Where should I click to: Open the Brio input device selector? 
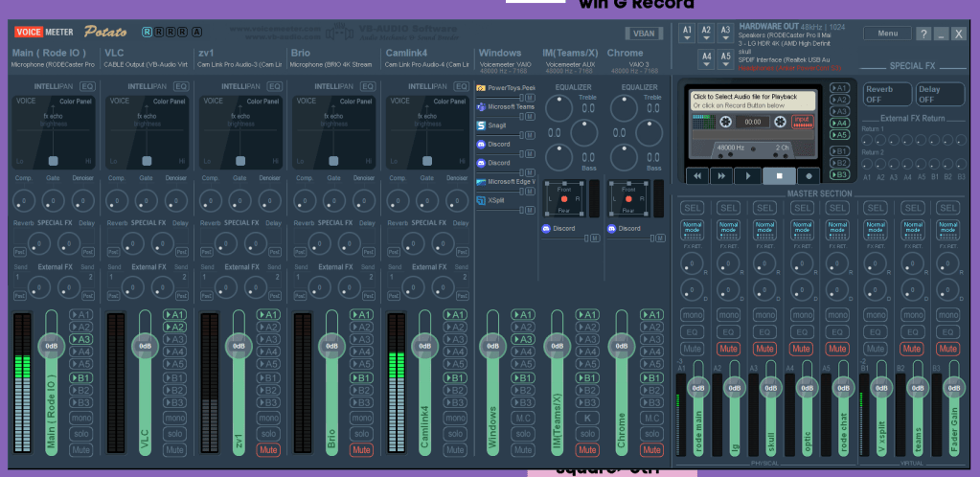point(331,64)
